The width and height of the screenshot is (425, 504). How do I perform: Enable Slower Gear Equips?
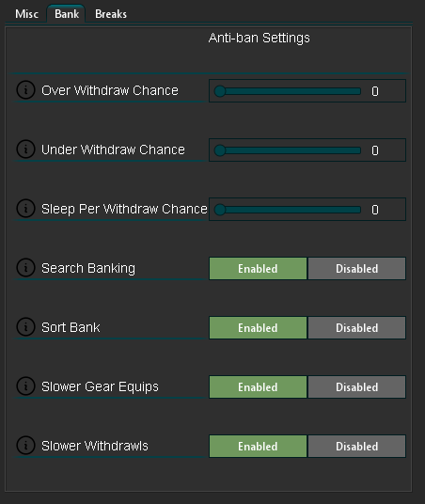[x=258, y=386]
